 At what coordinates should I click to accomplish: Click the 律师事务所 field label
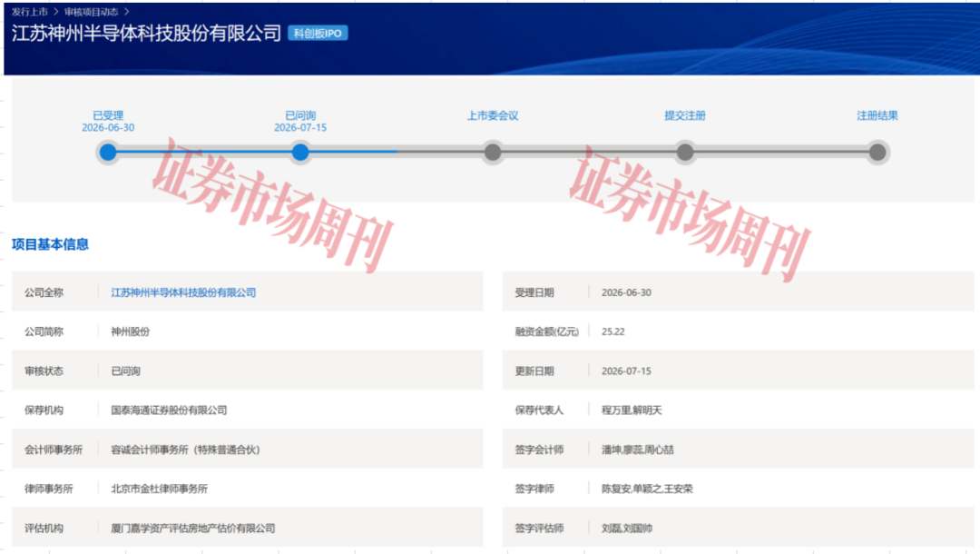[49, 489]
